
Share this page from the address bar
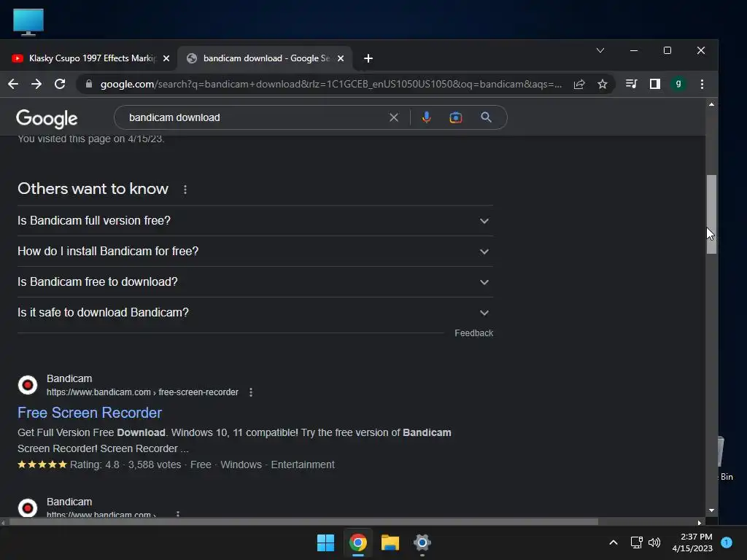tap(578, 85)
